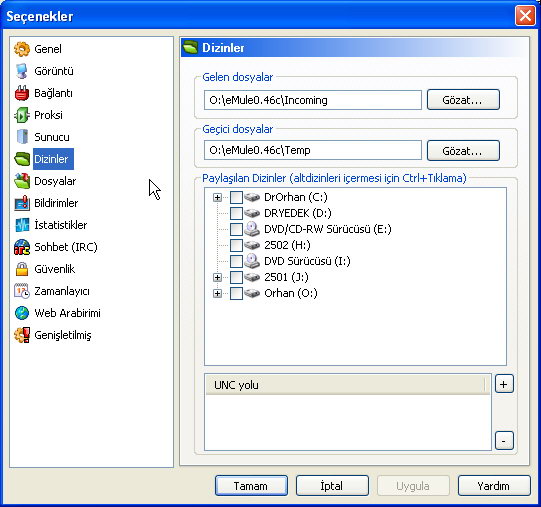Select the Güvenlik padlock icon

[x=22, y=269]
